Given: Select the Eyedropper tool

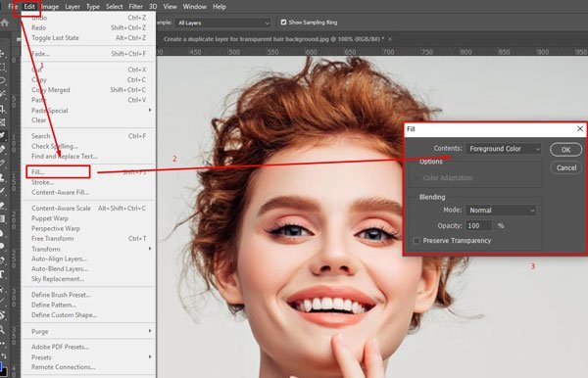Looking at the screenshot, I should coord(3,135).
